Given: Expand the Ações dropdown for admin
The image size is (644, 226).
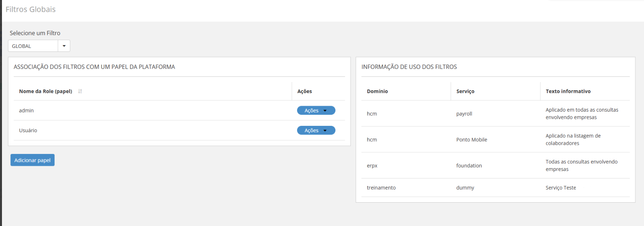Looking at the screenshot, I should (x=316, y=110).
